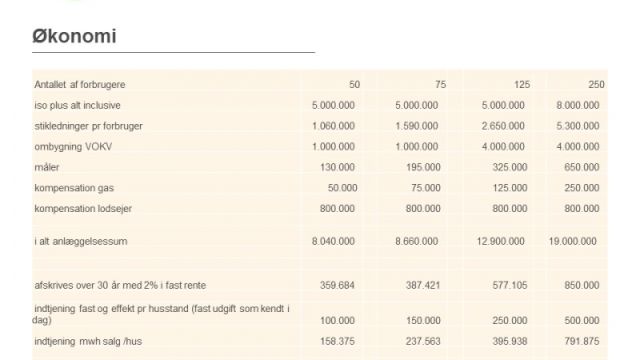Click the 8.000.000 iso plus cell
The image size is (640, 360).
578,105
